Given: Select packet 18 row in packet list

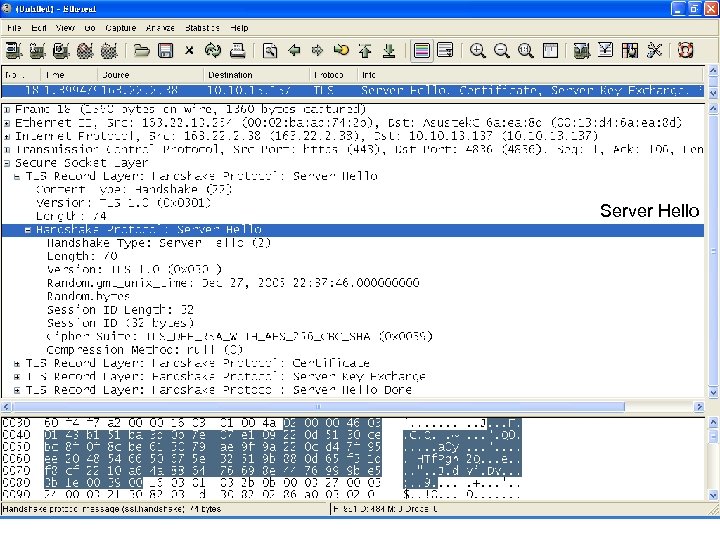Looking at the screenshot, I should (353, 90).
